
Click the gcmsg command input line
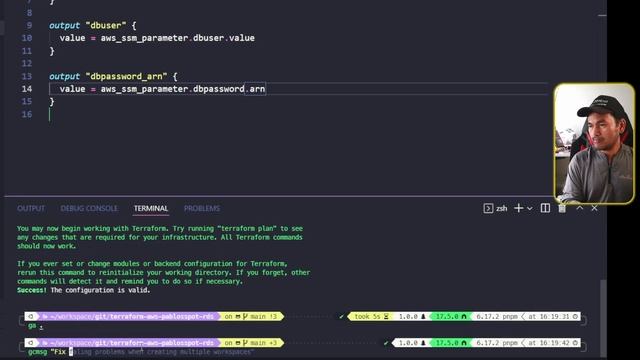pyautogui.click(x=141, y=352)
